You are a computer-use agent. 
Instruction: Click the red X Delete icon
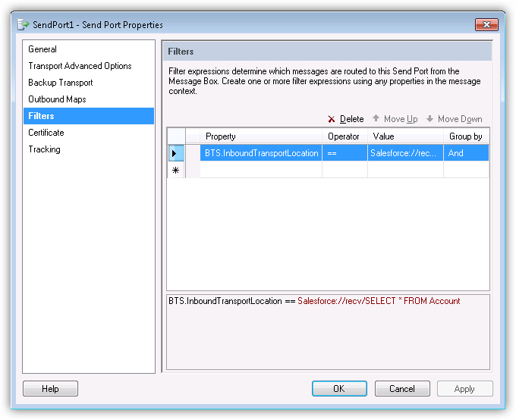(x=332, y=120)
